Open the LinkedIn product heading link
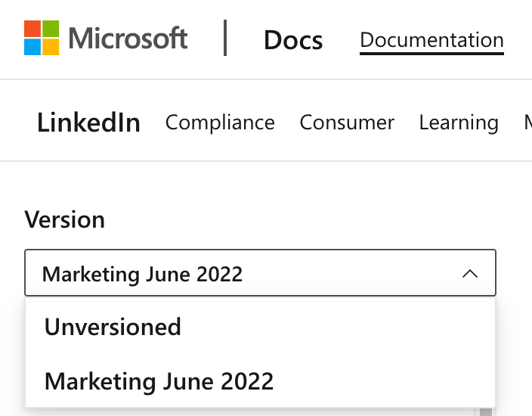This screenshot has width=532, height=416. (88, 123)
